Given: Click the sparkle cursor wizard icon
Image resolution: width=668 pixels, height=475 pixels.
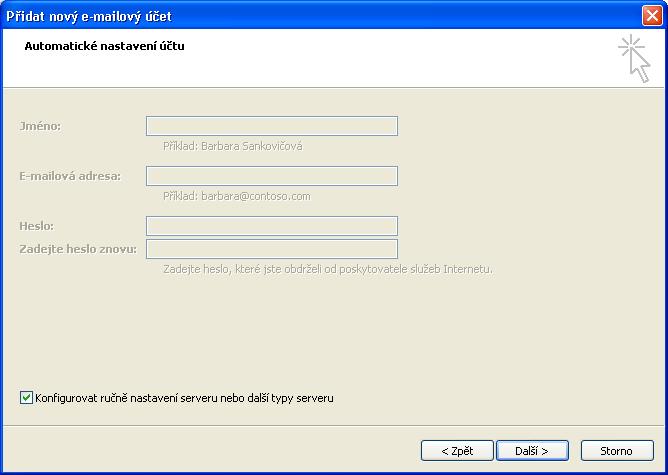Looking at the screenshot, I should 634,58.
